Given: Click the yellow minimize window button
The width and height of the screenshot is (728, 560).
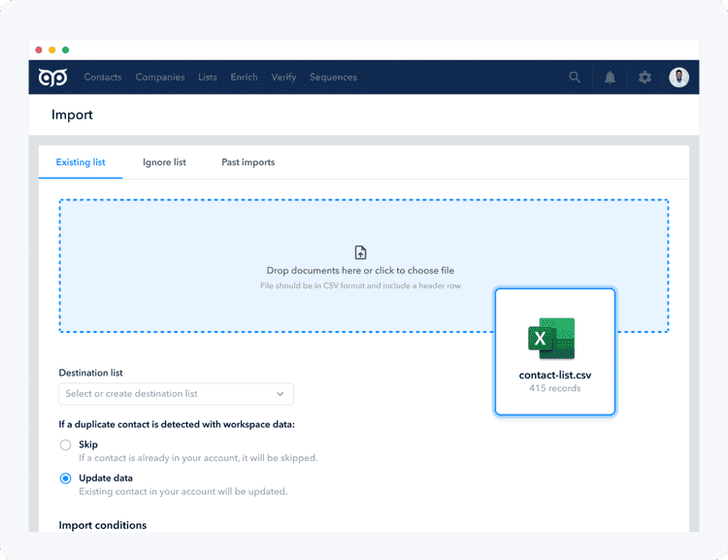Looking at the screenshot, I should click(52, 49).
